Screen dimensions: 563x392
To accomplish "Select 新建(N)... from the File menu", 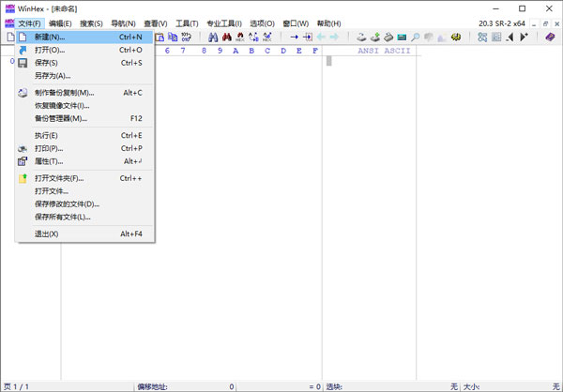I will coord(51,37).
